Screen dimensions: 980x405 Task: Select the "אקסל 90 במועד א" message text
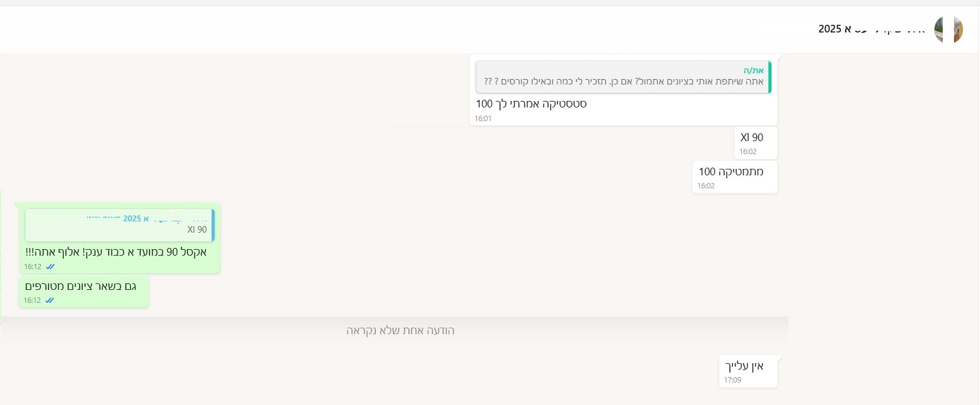116,252
